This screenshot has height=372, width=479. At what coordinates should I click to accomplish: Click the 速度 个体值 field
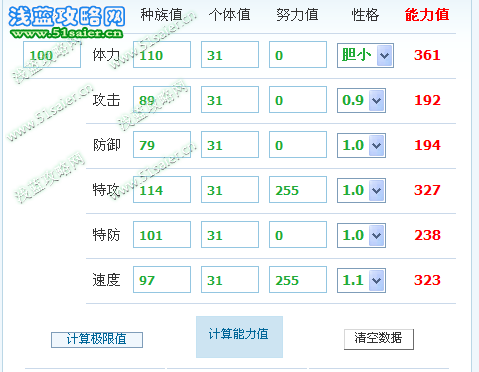coord(230,280)
